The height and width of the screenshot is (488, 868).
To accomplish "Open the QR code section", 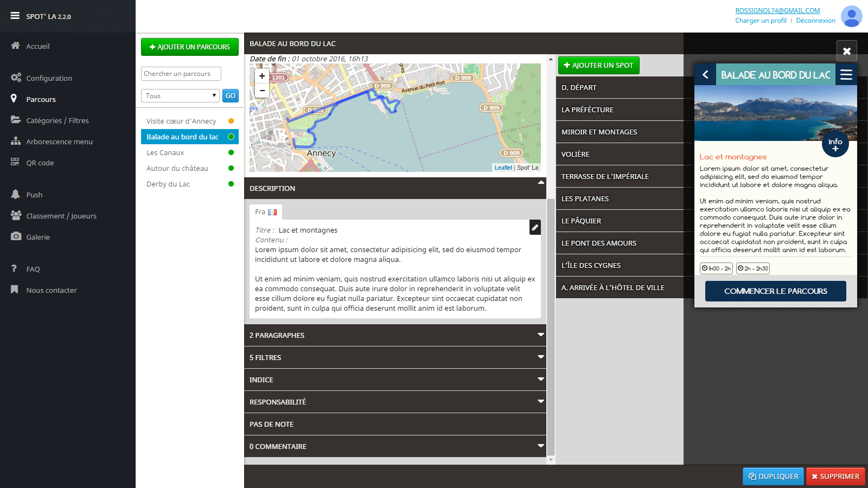I will coord(40,162).
